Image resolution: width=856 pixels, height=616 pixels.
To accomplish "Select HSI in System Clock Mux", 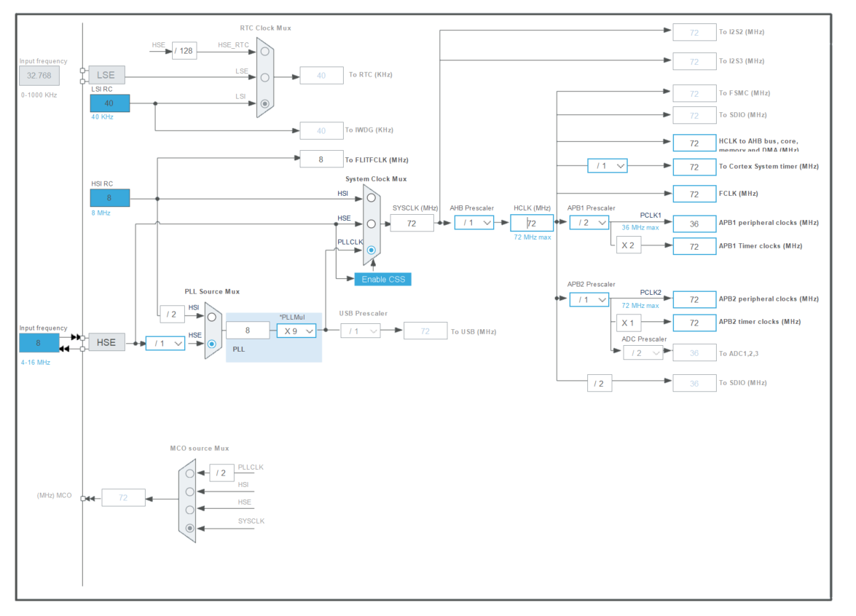I will pyautogui.click(x=372, y=197).
